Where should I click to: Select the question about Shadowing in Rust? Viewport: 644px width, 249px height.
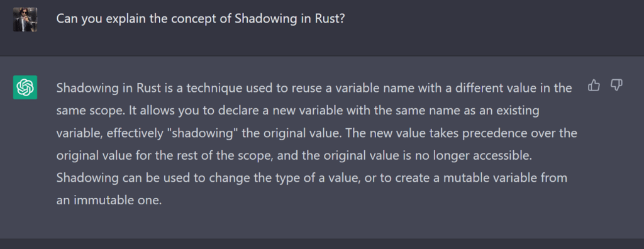tap(200, 19)
